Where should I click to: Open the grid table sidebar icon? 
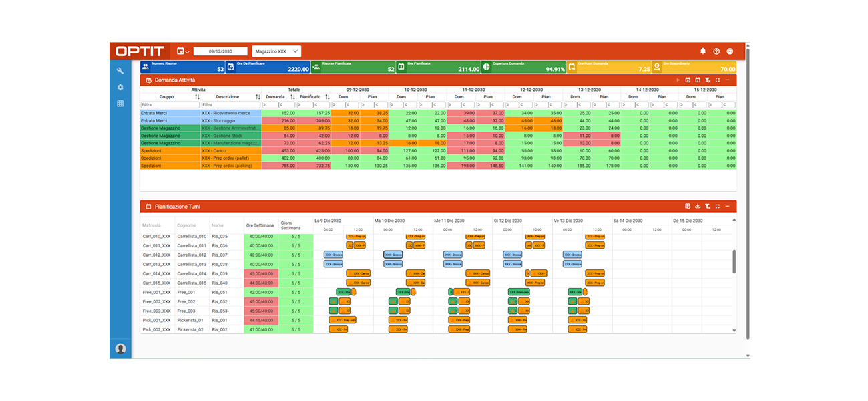point(120,104)
